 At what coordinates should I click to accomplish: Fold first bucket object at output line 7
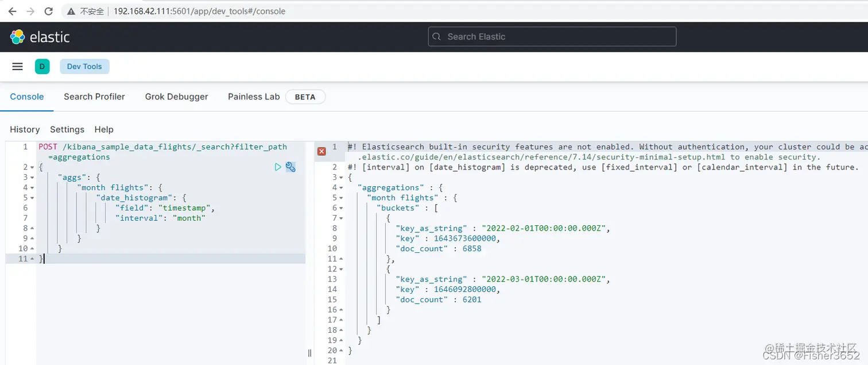coord(341,218)
